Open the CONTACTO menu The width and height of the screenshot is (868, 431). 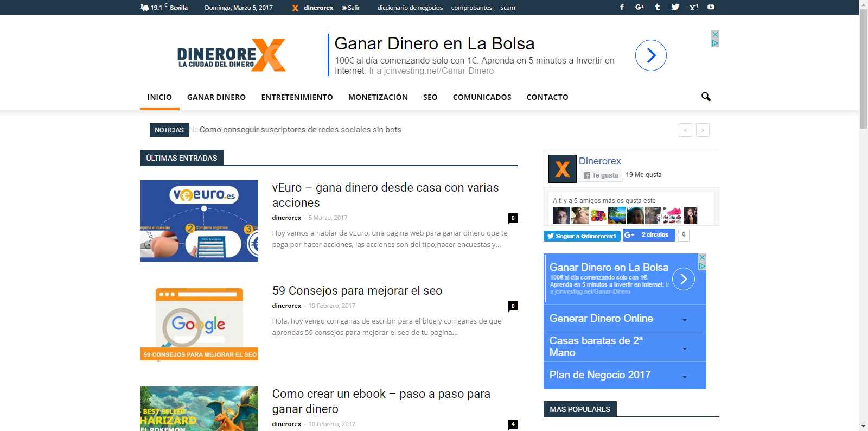(x=547, y=97)
